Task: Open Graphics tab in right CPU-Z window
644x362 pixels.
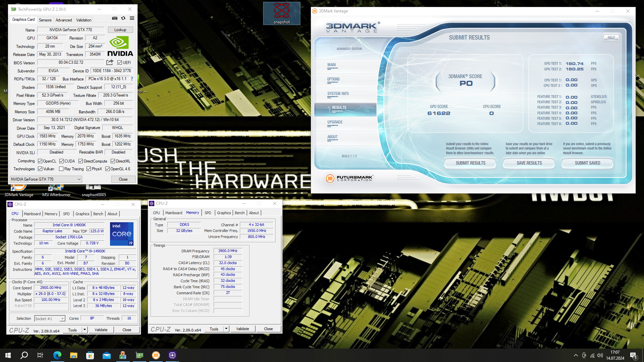Action: [x=224, y=213]
